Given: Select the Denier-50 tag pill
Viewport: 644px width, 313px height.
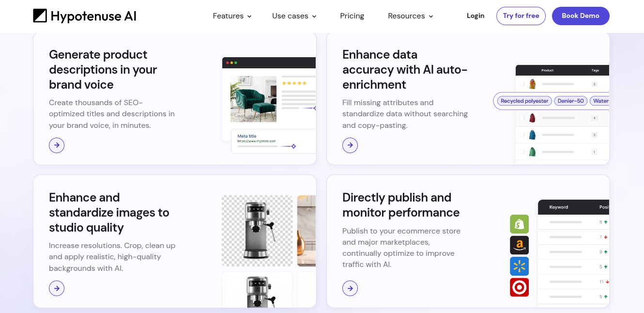Looking at the screenshot, I should point(570,101).
